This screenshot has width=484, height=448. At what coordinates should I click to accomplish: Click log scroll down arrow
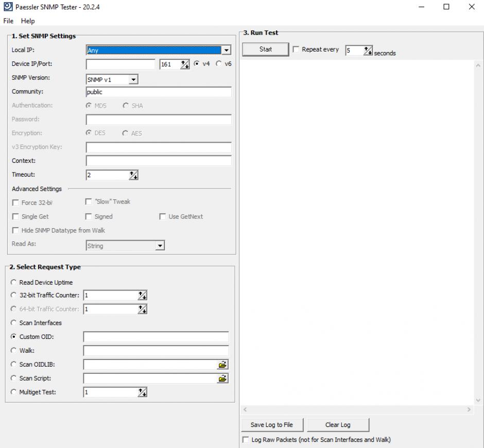478,401
